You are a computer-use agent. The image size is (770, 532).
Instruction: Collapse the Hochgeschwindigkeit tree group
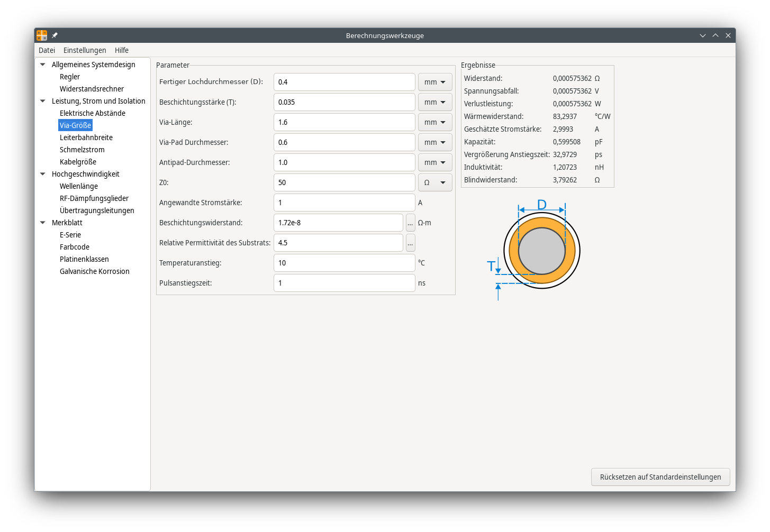pos(43,174)
